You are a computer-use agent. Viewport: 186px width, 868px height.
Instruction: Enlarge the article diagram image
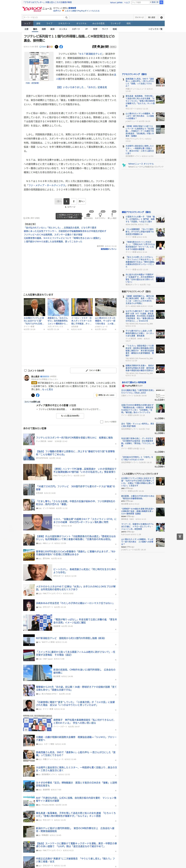[x=39, y=66]
